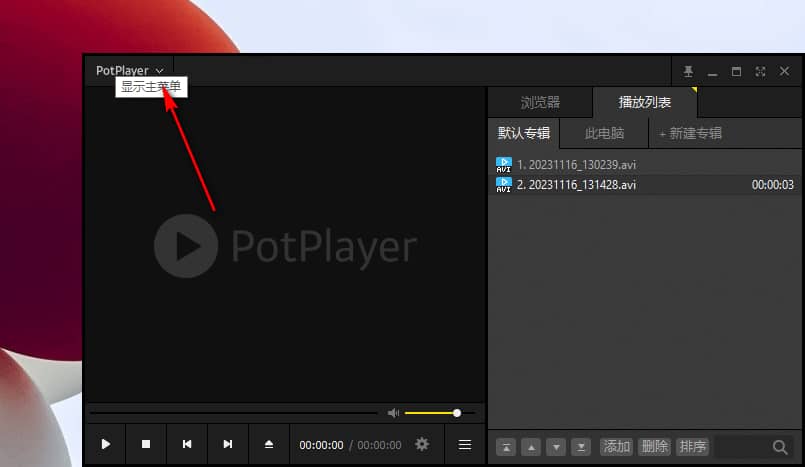The height and width of the screenshot is (467, 805).
Task: Click the playback seek bar
Action: click(x=234, y=413)
